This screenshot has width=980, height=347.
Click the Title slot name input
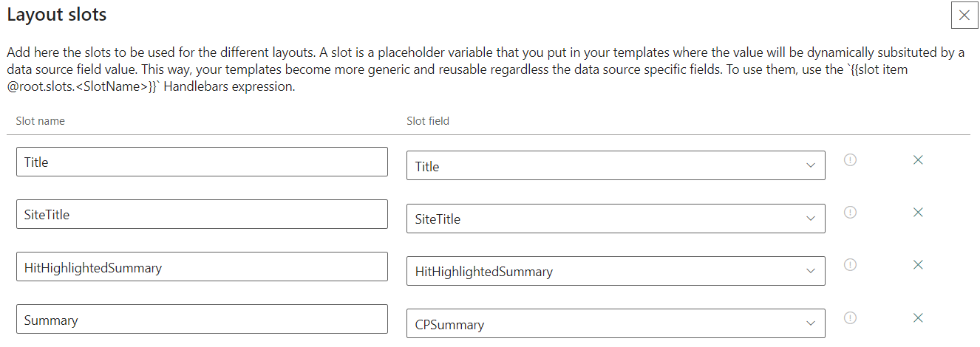tap(202, 162)
